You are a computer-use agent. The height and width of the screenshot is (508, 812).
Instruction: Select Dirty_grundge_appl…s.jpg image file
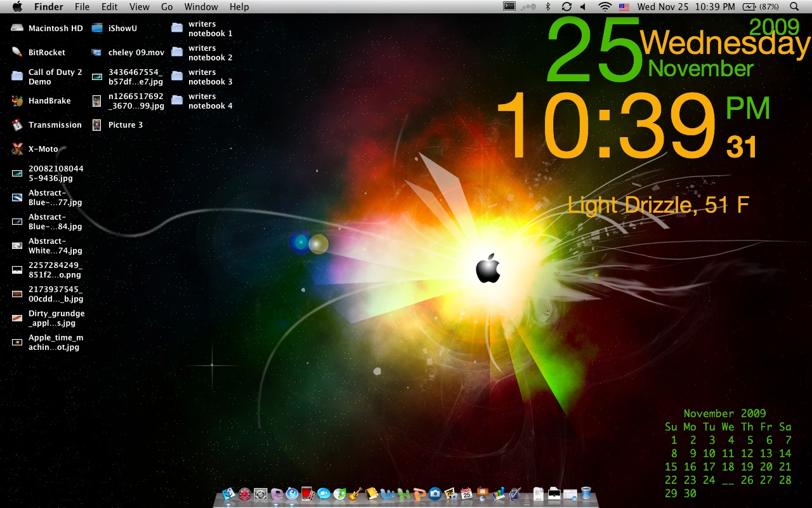coord(17,318)
